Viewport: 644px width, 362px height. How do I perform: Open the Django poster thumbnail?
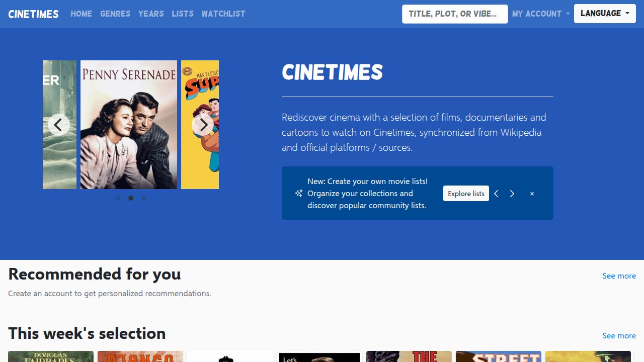pyautogui.click(x=140, y=356)
